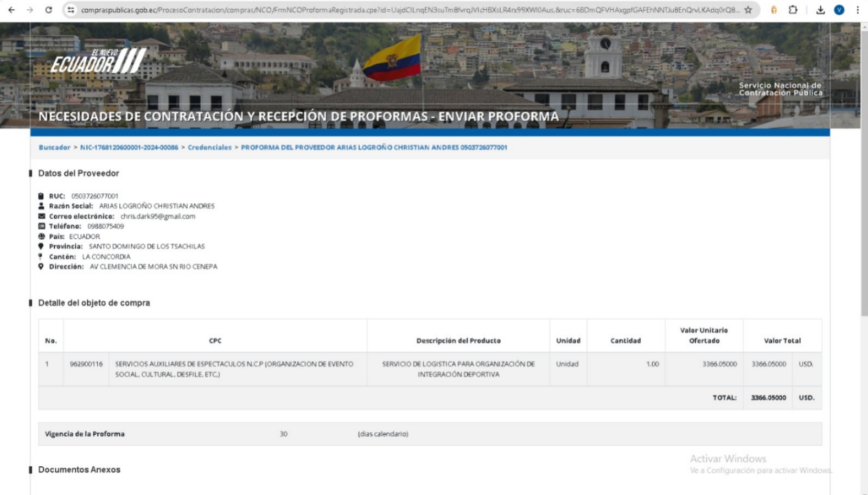Click the browser address bar URL
This screenshot has height=495, width=868.
point(407,10)
